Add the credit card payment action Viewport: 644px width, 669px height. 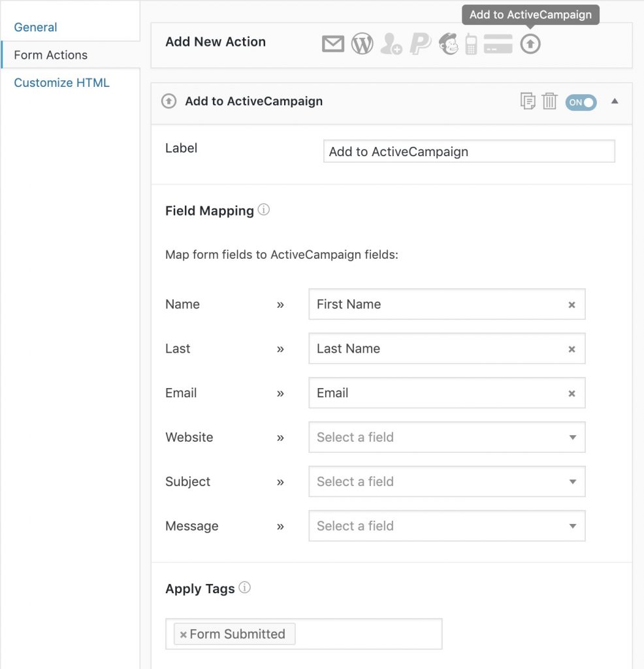[498, 44]
